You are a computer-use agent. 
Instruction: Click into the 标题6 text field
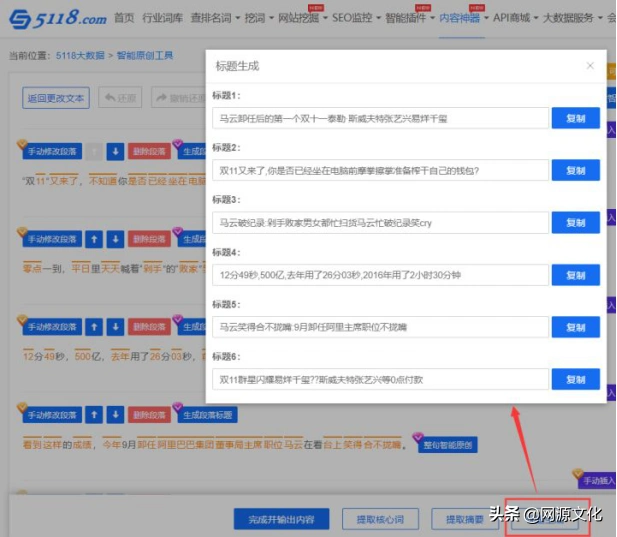pos(381,379)
